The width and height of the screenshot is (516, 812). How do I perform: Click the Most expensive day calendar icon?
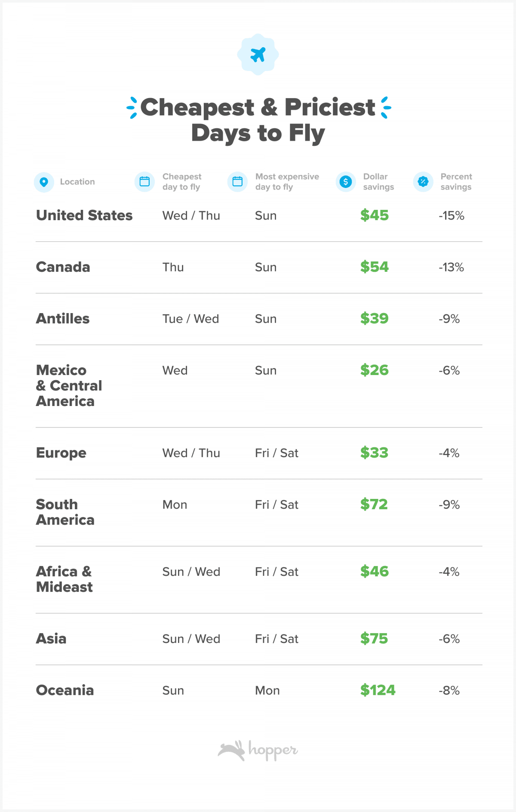[237, 181]
